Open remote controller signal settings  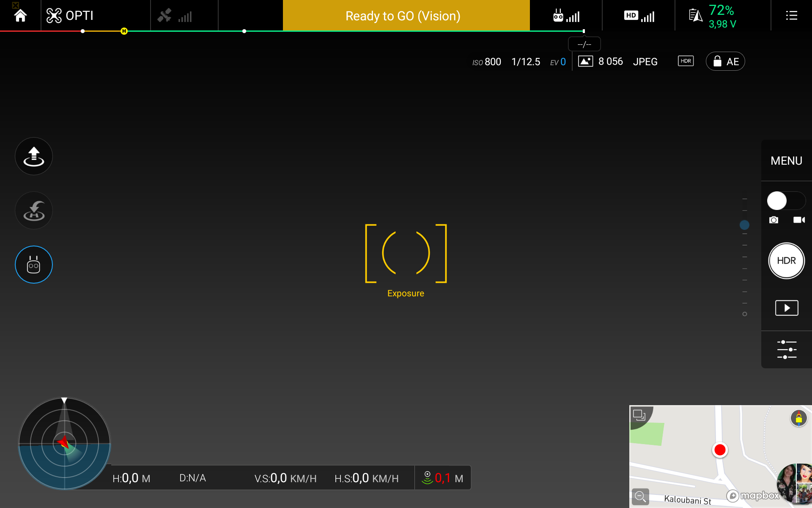coord(566,16)
